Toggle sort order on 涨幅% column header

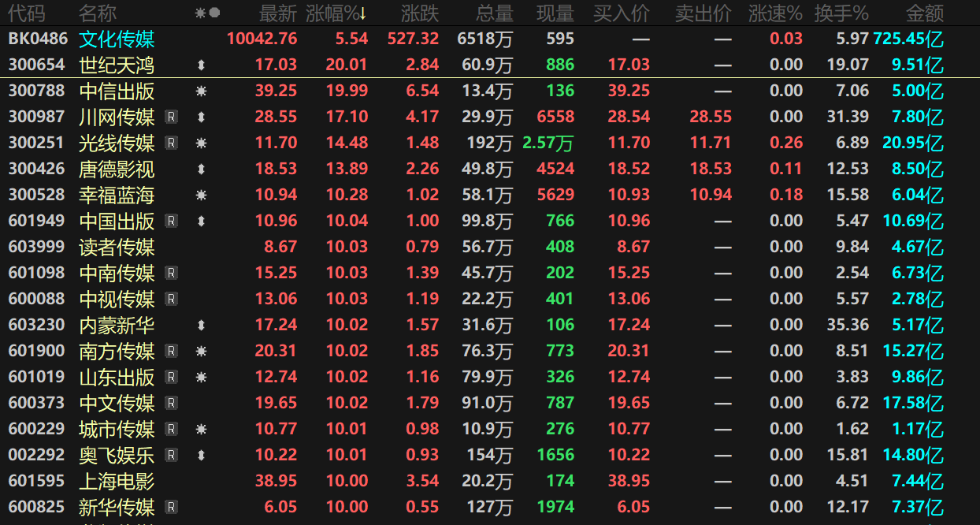(x=336, y=13)
